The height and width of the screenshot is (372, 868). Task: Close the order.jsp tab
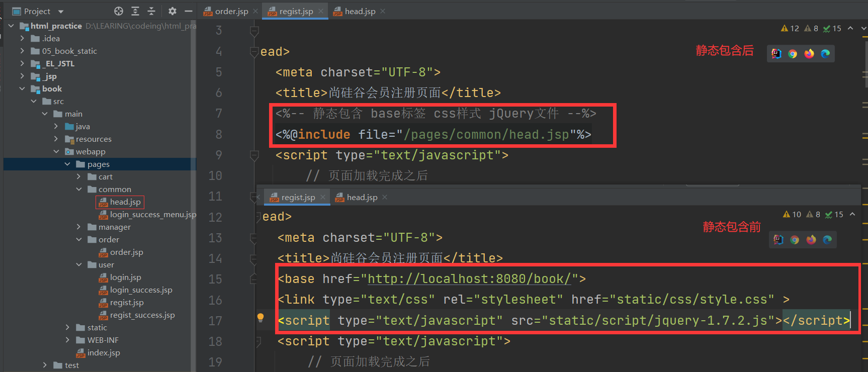[x=255, y=11]
